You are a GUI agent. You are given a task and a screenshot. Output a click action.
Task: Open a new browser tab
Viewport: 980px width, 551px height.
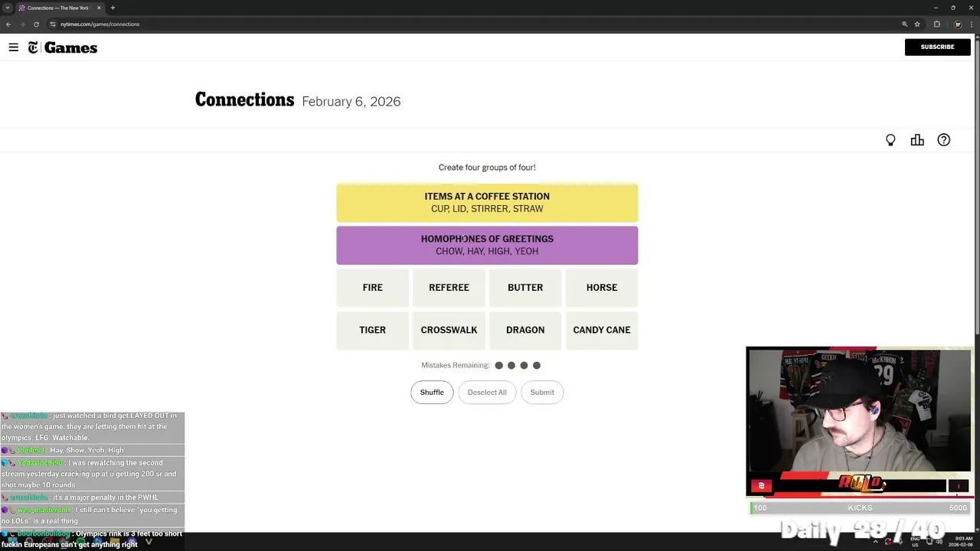(x=113, y=8)
